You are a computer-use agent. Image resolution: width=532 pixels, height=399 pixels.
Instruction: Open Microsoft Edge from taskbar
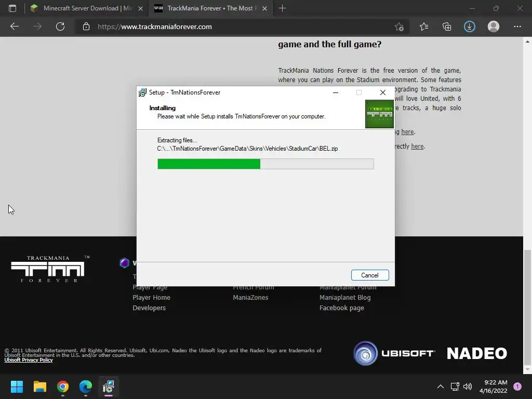point(86,387)
